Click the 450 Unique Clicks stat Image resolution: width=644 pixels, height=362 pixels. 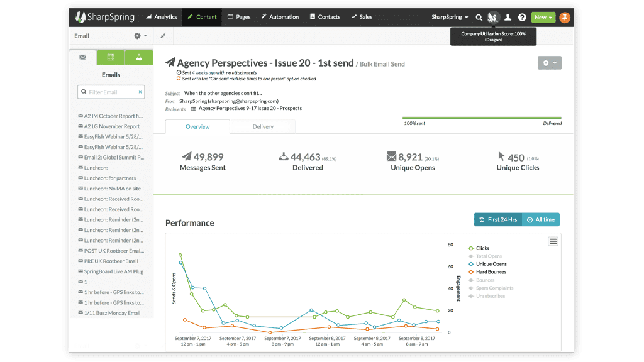pos(518,162)
